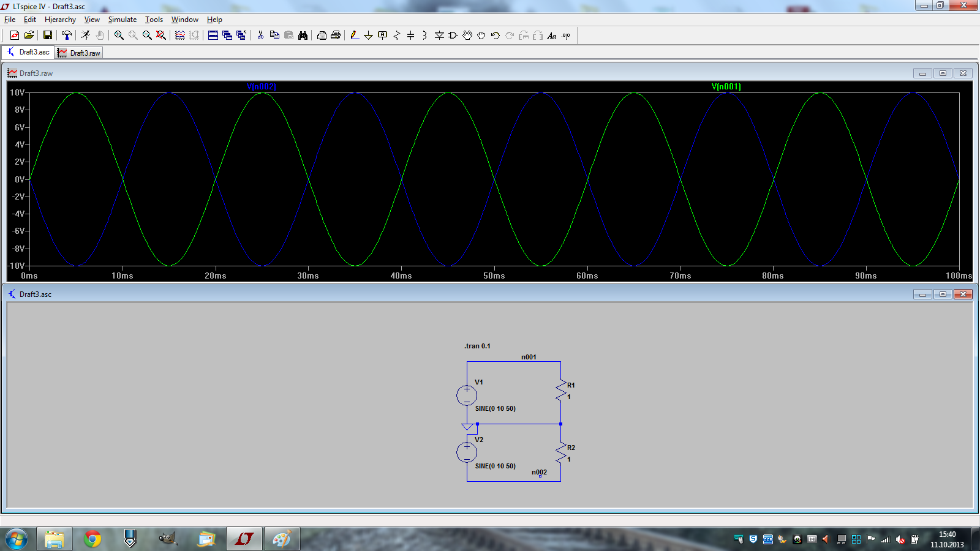Run the simulation with the running man icon

85,36
